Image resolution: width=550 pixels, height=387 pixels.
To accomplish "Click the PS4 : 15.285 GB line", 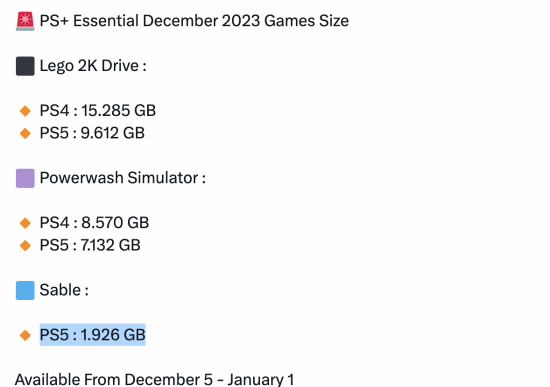I will pyautogui.click(x=98, y=111).
